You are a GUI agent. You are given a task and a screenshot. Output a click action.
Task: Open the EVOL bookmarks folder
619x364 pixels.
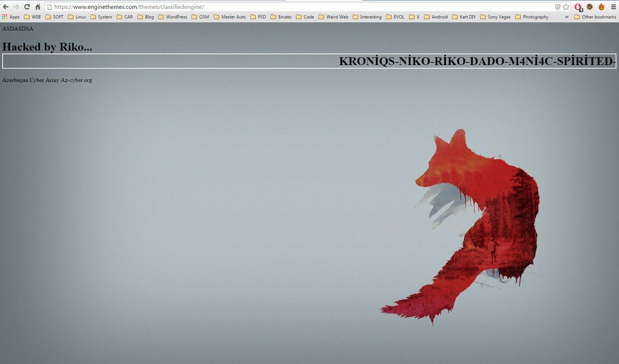[x=395, y=17]
